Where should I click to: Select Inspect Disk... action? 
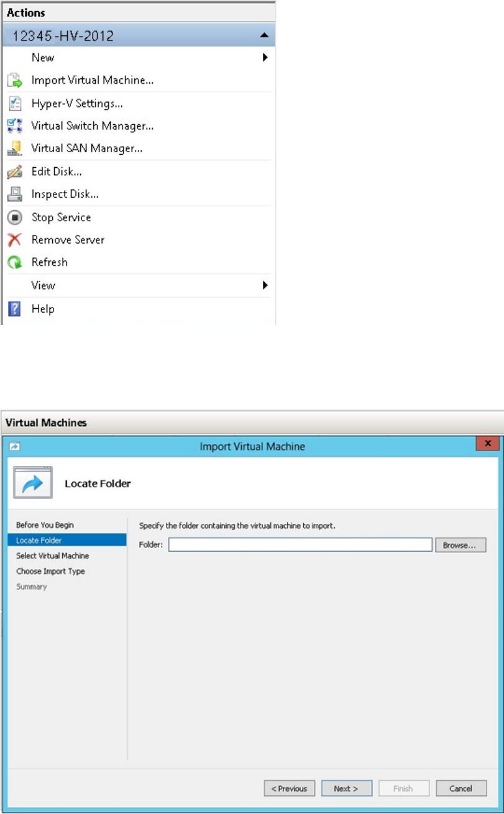point(65,194)
